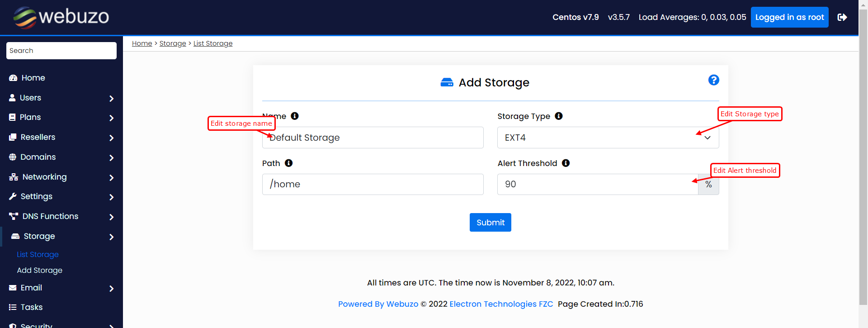Viewport: 868px width, 328px height.
Task: Click the info icon beside Path label
Action: (289, 163)
